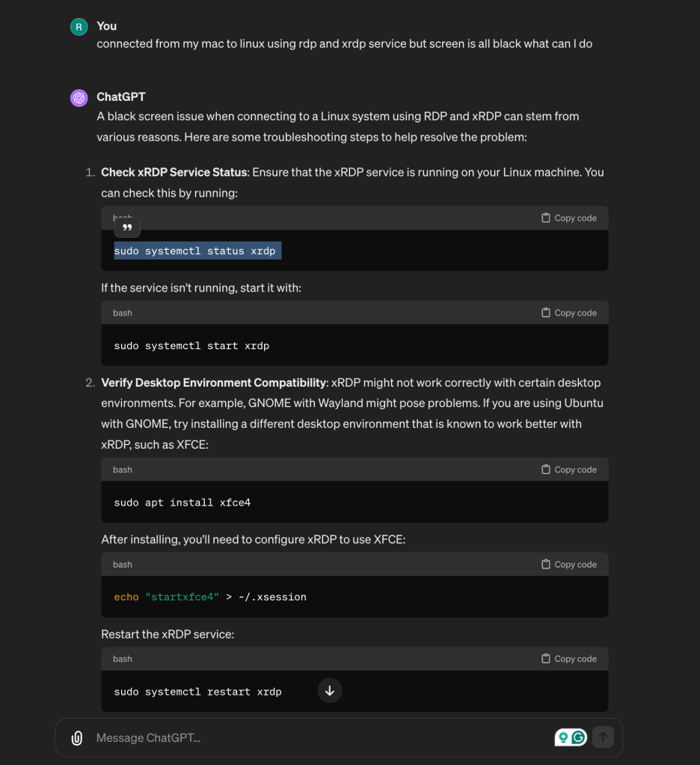
Task: Click the ChatGPT purple logo avatar
Action: [x=79, y=98]
